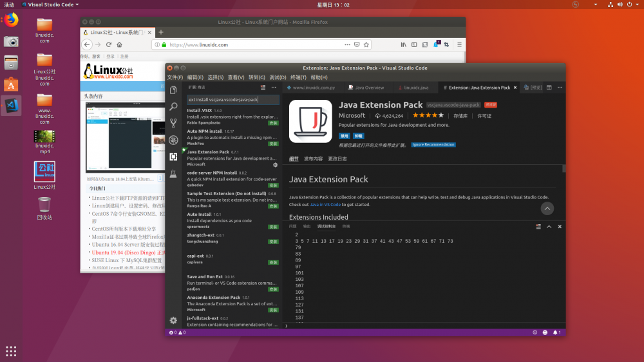Maximize the bottom panel with chevron
The image size is (644, 362).
point(549,226)
